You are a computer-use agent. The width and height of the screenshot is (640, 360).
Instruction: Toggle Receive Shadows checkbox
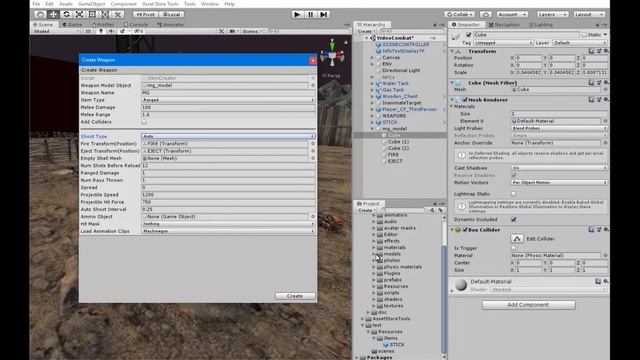tap(513, 175)
